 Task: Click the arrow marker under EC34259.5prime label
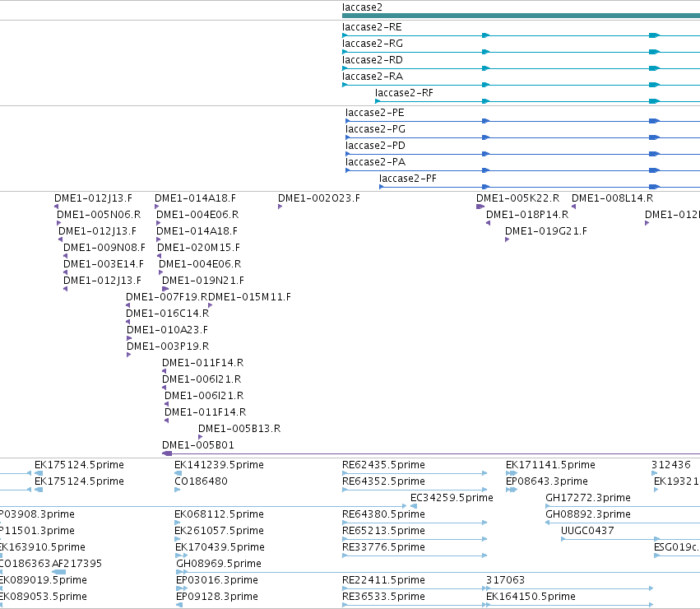[414, 506]
